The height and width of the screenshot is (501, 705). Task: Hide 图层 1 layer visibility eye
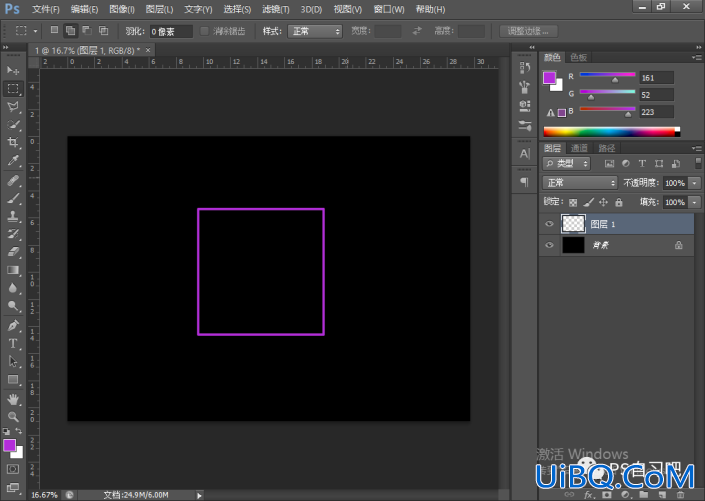(x=549, y=224)
